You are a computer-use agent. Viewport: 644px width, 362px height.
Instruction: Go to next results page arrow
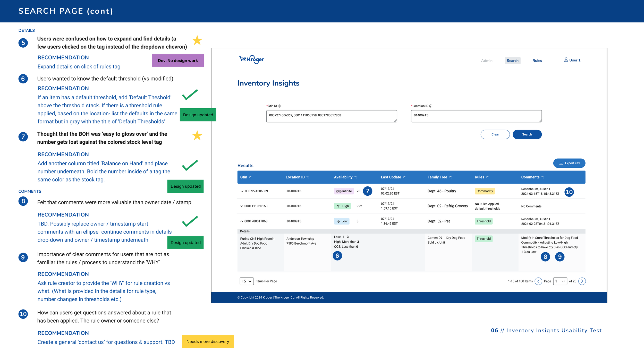[x=582, y=281]
